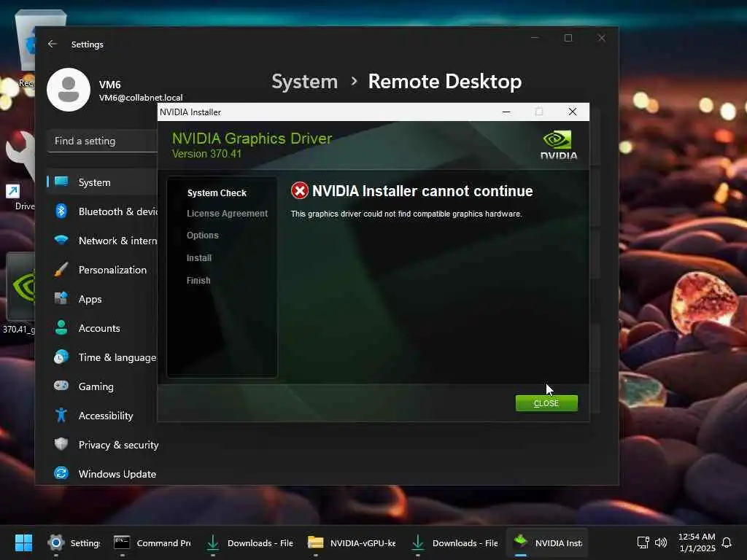Click the Time & language clock icon

(x=61, y=357)
